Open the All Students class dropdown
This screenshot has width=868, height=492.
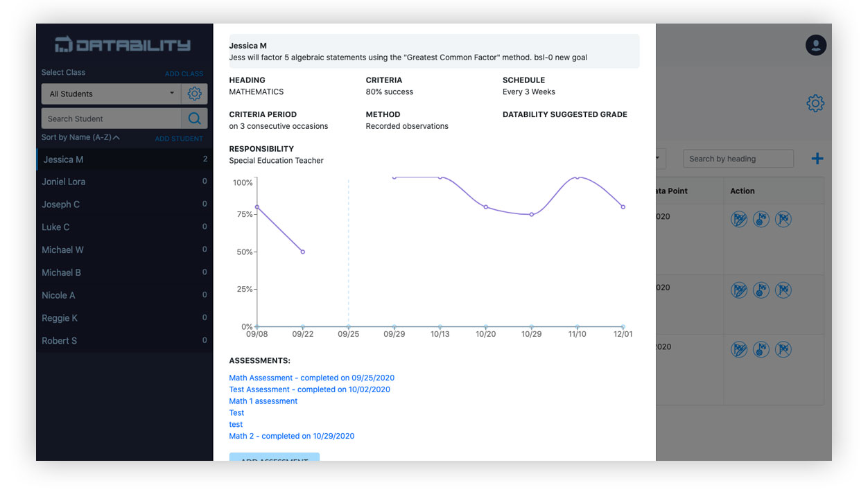tap(111, 94)
